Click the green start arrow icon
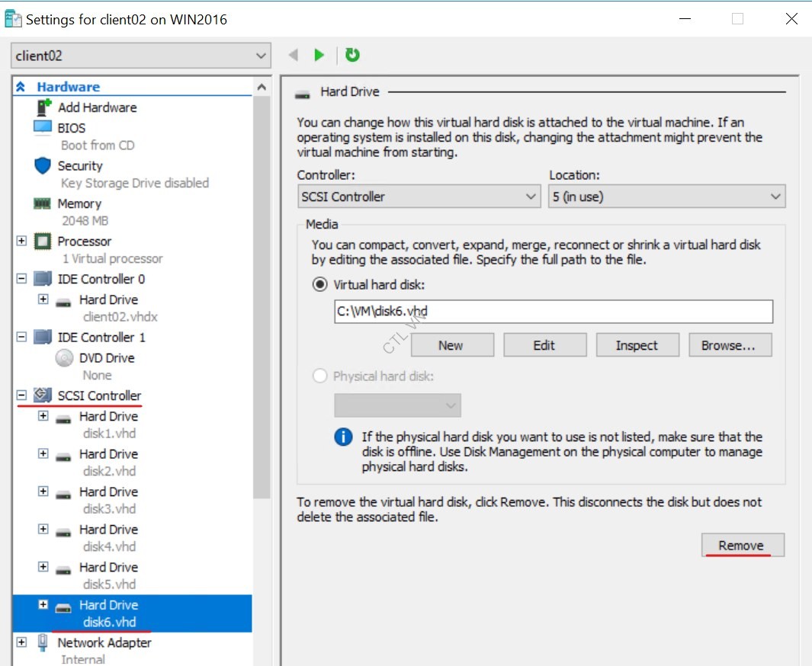The width and height of the screenshot is (812, 666). tap(319, 55)
